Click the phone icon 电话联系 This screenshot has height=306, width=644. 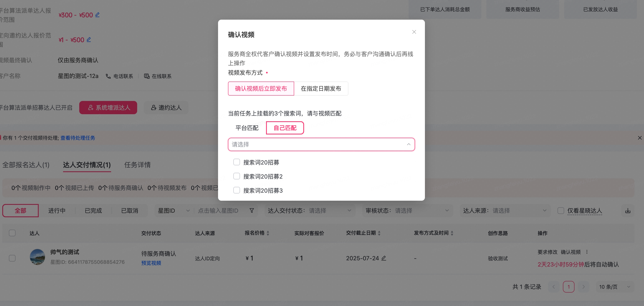click(x=108, y=76)
